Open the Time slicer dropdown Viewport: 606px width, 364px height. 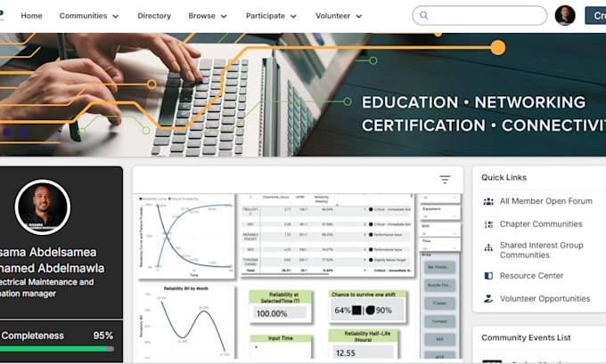point(440,247)
